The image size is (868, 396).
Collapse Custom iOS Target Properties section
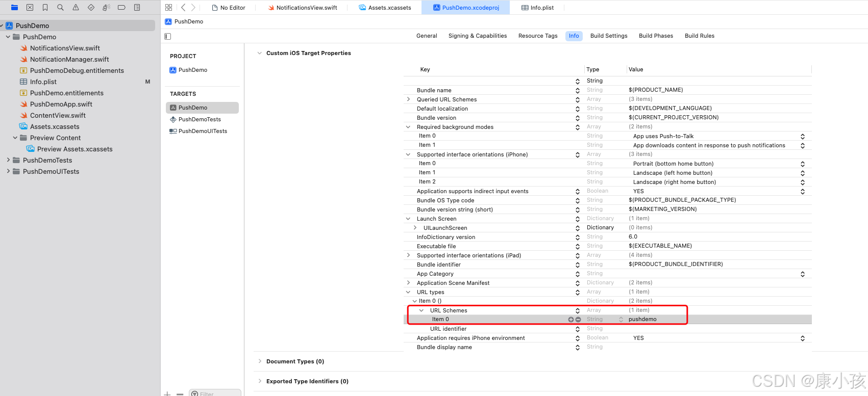(260, 53)
